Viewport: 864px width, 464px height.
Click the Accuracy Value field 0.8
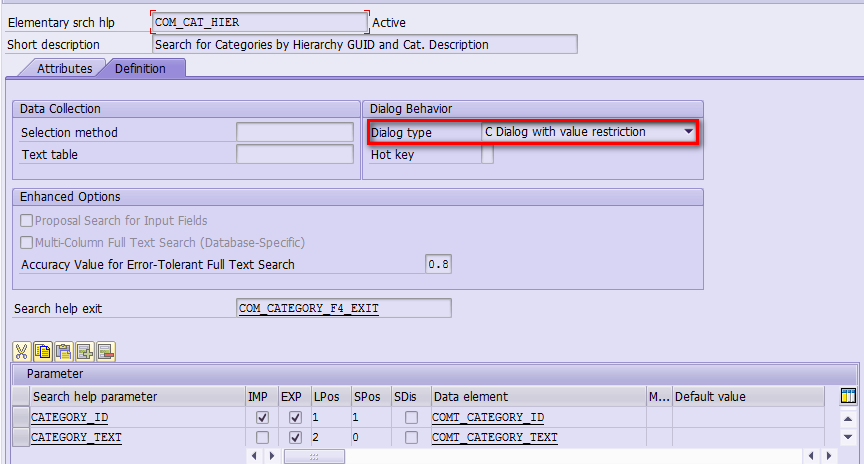[x=439, y=264]
